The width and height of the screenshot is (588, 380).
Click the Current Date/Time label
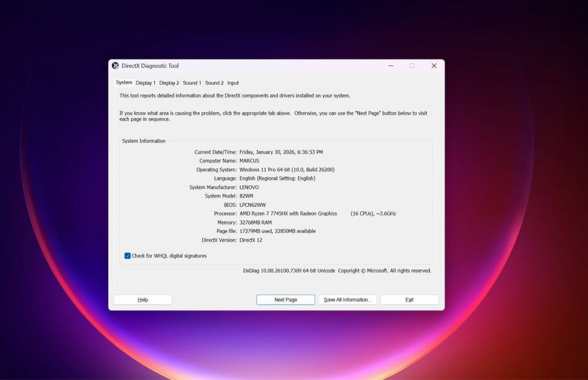pos(216,152)
